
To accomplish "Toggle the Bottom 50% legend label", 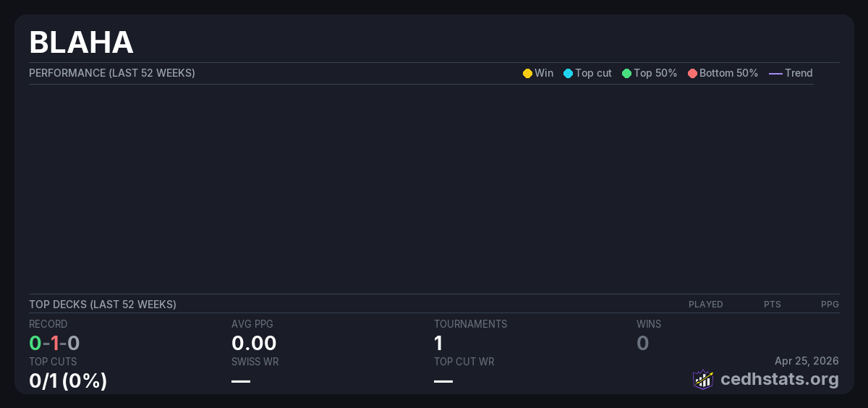I will pos(728,73).
